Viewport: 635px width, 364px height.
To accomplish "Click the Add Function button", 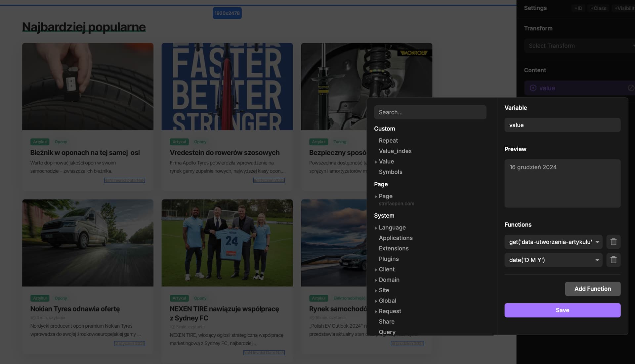I will pos(592,289).
